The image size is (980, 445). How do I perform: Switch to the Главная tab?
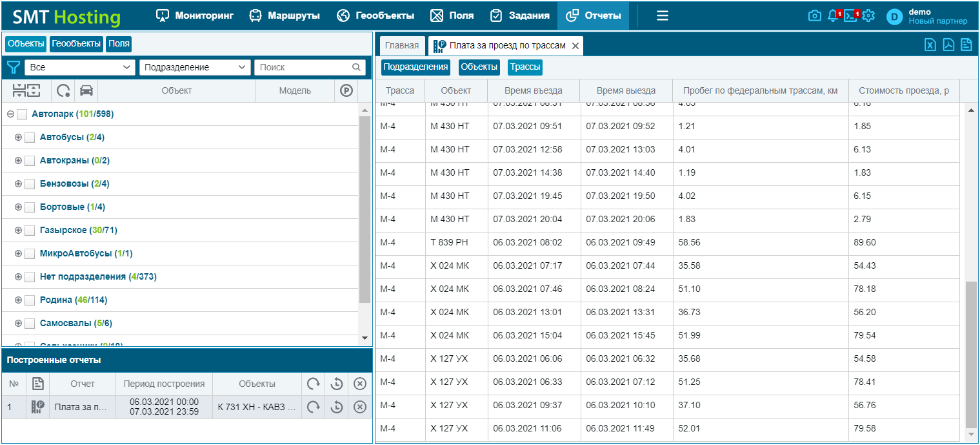402,45
